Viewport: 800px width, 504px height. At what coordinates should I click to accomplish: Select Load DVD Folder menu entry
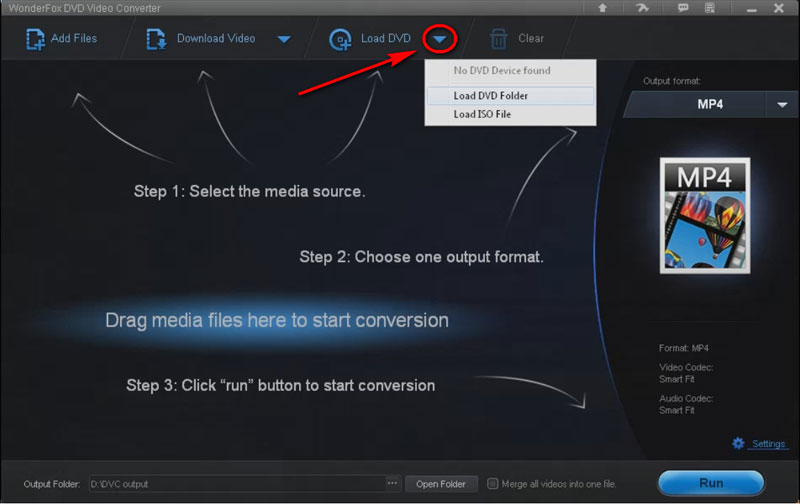510,96
